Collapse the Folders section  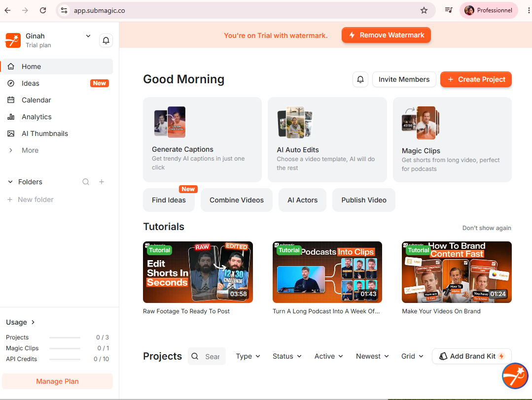click(x=10, y=182)
